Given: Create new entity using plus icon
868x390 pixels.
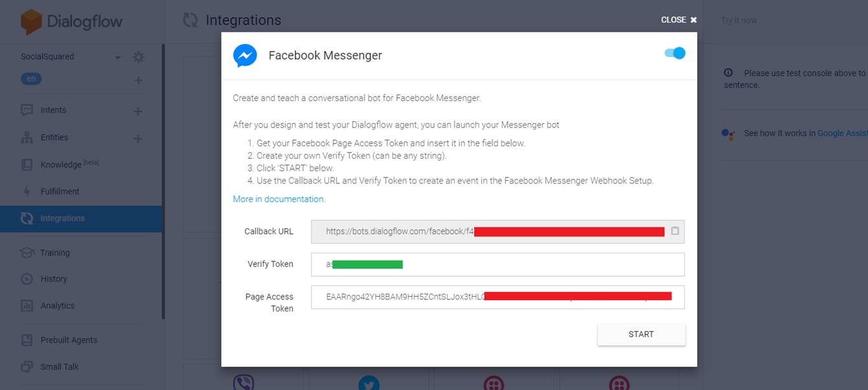Looking at the screenshot, I should [138, 138].
